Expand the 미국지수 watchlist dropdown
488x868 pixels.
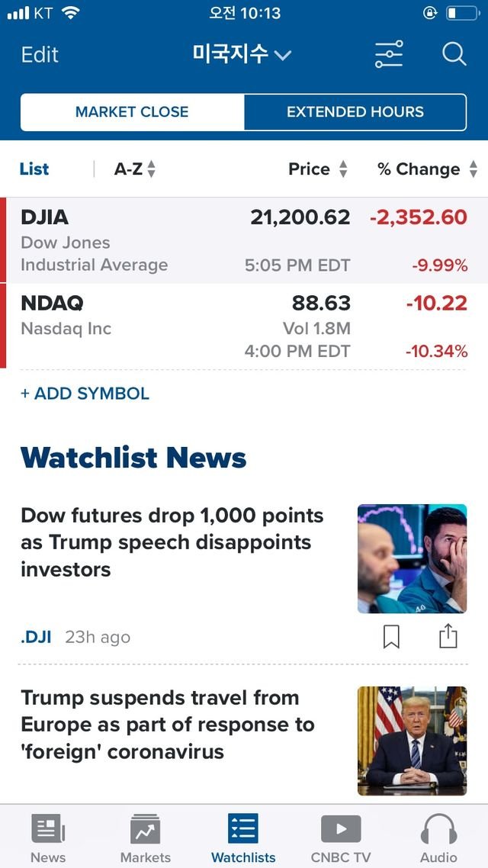tap(242, 54)
